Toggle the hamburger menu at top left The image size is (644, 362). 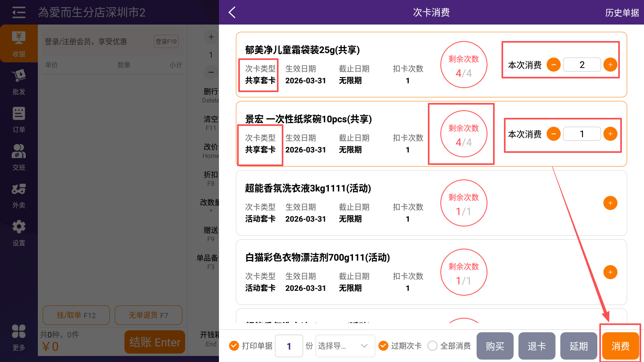(19, 12)
